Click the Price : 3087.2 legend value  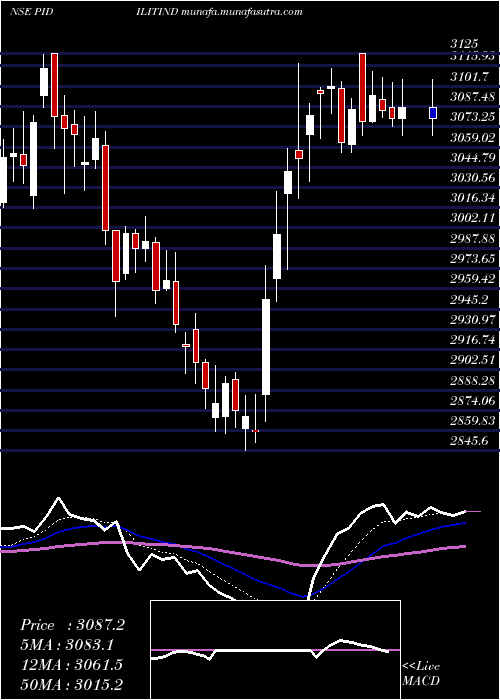click(72, 625)
